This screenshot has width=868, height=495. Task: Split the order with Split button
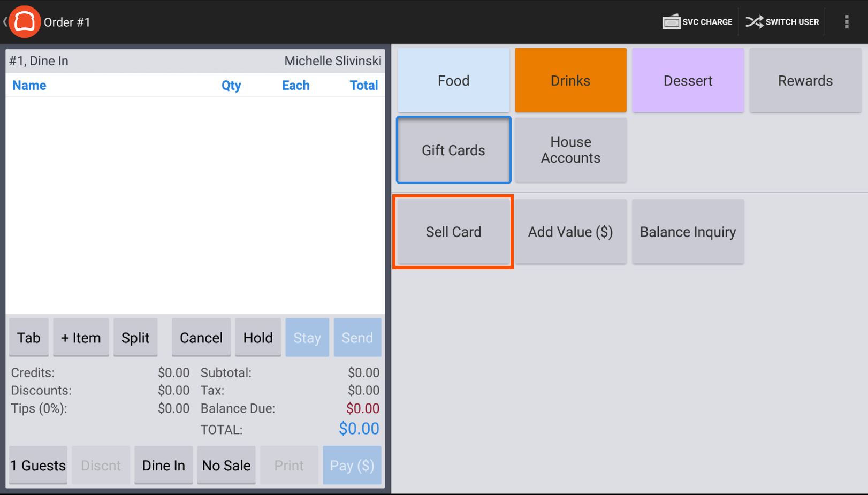click(135, 338)
